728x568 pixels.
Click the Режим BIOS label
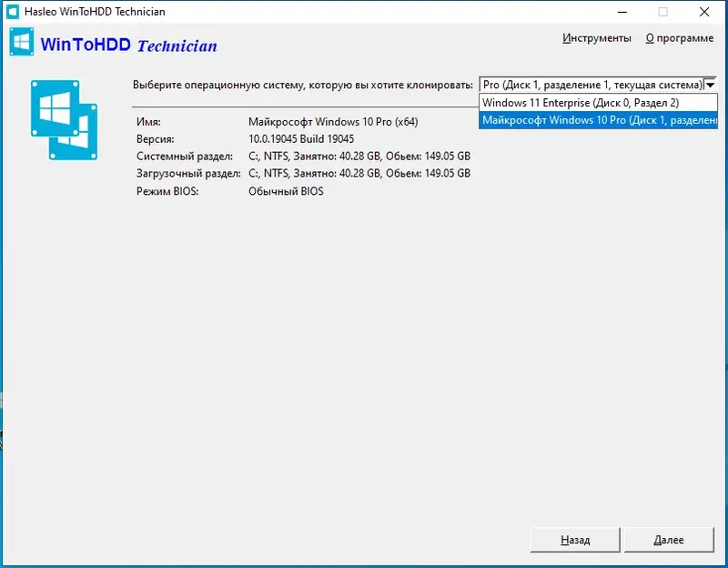(167, 191)
